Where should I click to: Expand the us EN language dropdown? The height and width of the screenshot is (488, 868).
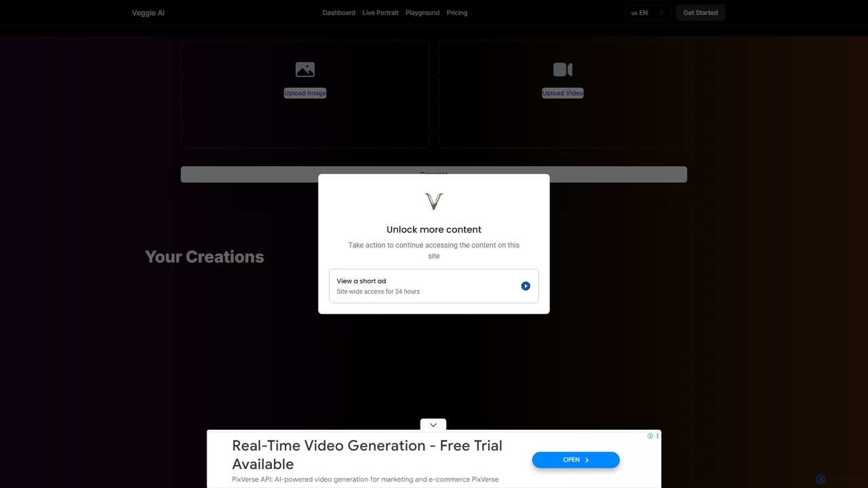(648, 13)
